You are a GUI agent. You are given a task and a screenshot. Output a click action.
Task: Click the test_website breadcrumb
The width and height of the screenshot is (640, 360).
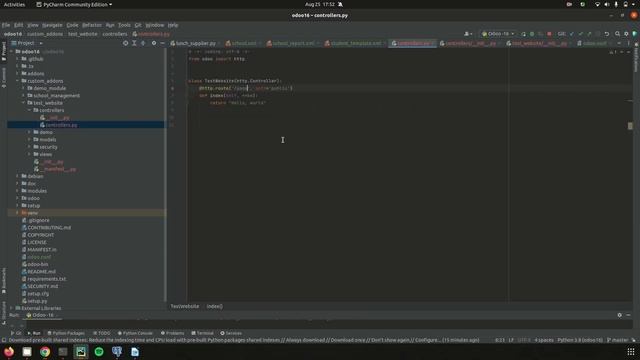pos(82,34)
